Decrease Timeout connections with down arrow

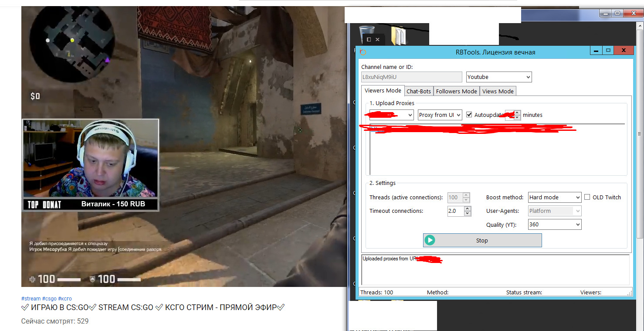pos(468,214)
